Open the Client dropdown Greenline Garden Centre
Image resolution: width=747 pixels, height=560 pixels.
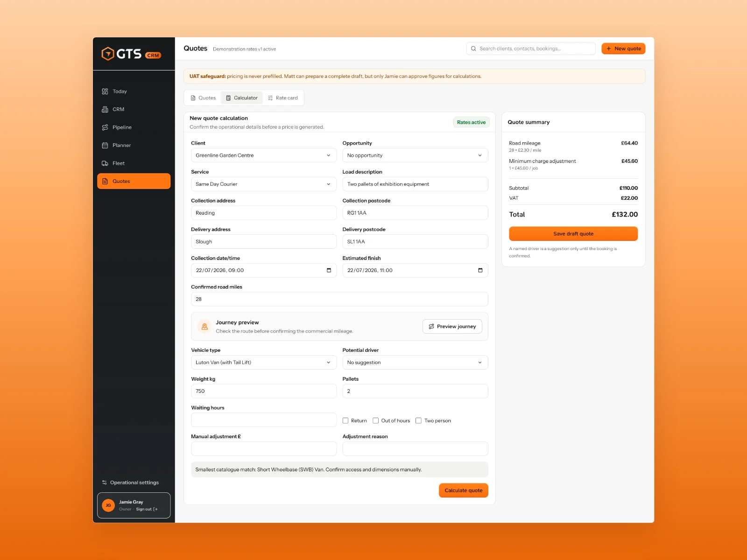[264, 155]
